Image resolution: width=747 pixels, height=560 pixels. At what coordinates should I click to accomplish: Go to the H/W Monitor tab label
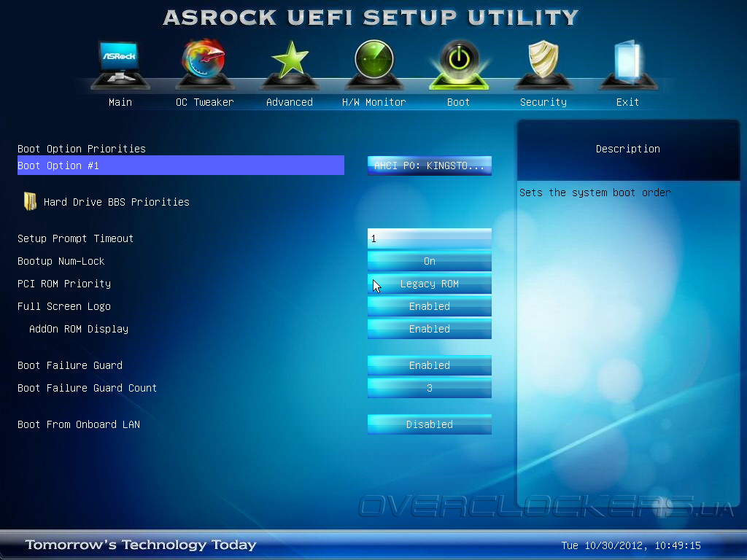pos(374,102)
